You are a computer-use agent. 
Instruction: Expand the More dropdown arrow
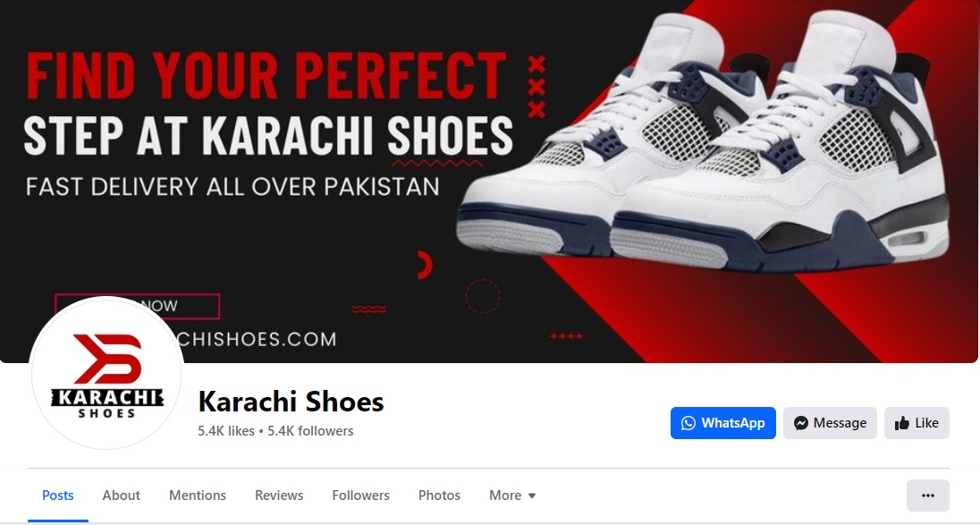tap(532, 495)
